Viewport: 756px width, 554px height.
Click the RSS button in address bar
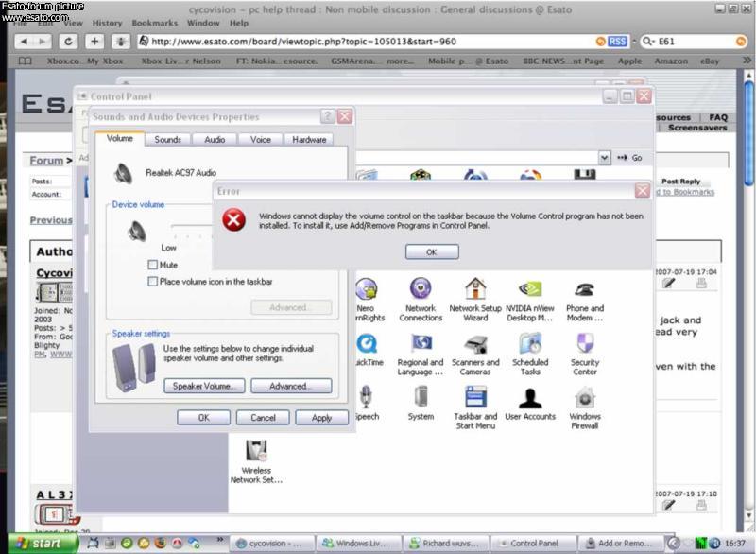coord(617,42)
